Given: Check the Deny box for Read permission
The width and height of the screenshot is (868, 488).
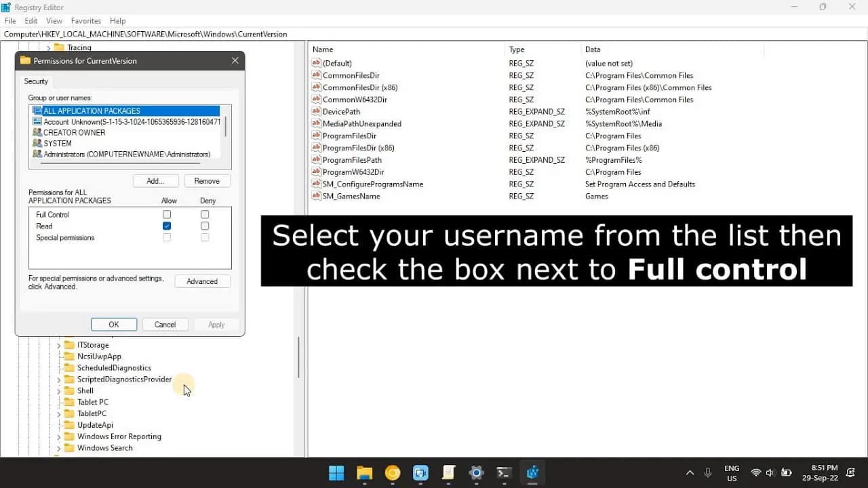Looking at the screenshot, I should tap(205, 226).
